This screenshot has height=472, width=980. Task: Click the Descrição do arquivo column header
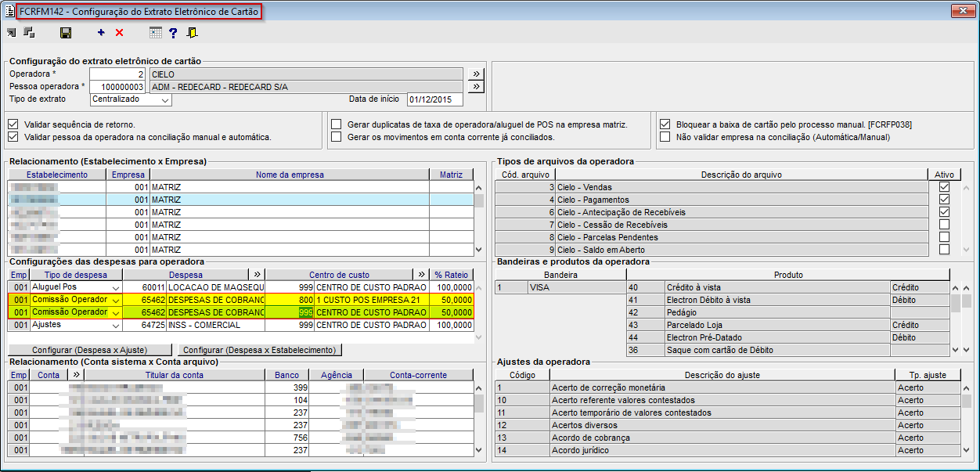741,175
